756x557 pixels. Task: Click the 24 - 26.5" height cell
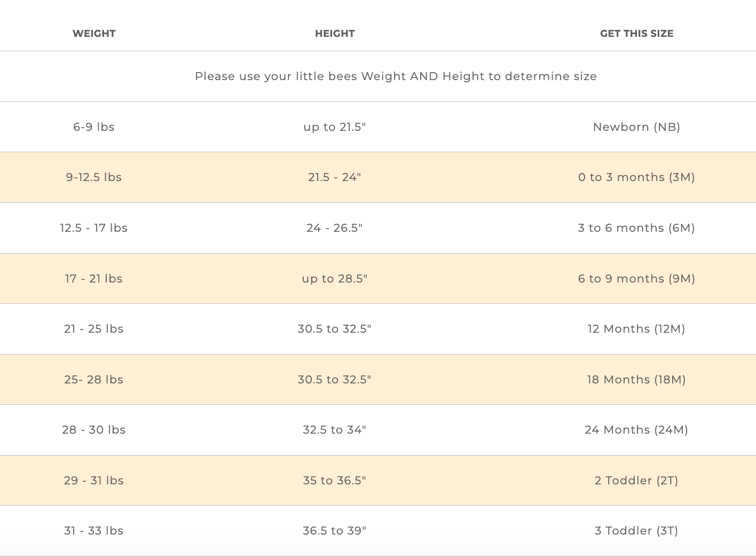pos(335,228)
